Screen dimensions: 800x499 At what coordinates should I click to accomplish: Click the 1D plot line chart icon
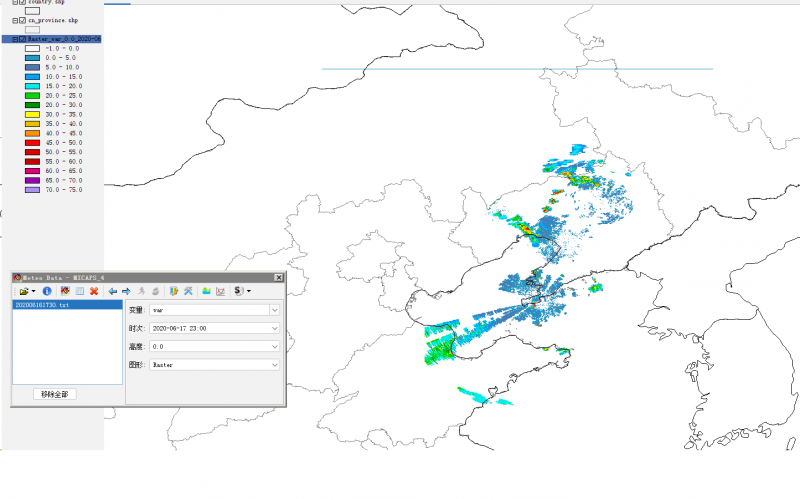(x=220, y=291)
